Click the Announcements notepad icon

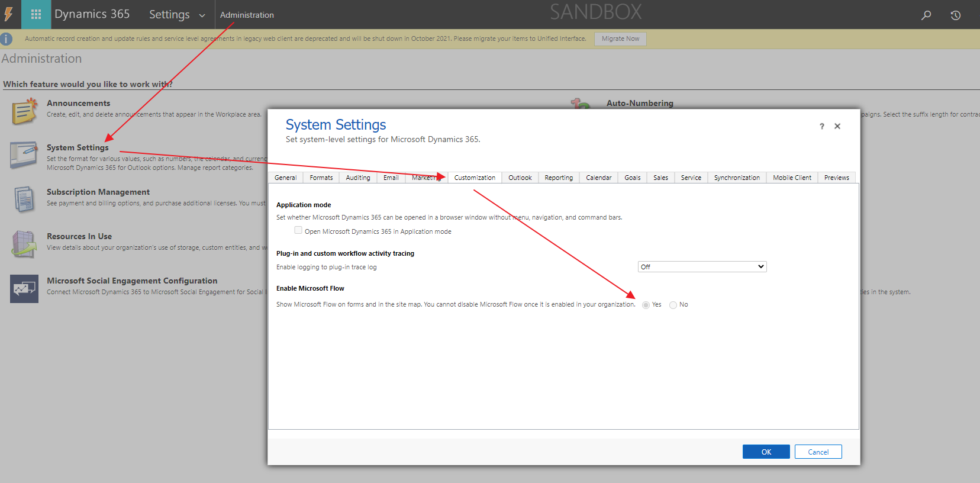[24, 111]
